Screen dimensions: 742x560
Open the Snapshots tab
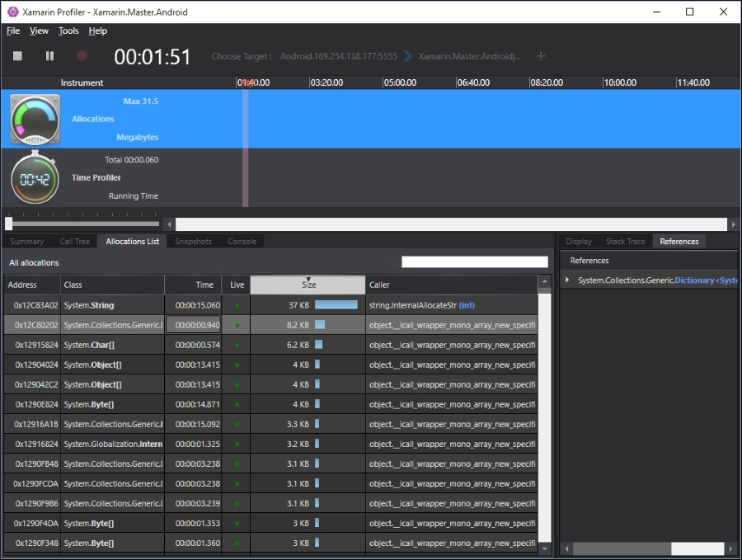(193, 242)
